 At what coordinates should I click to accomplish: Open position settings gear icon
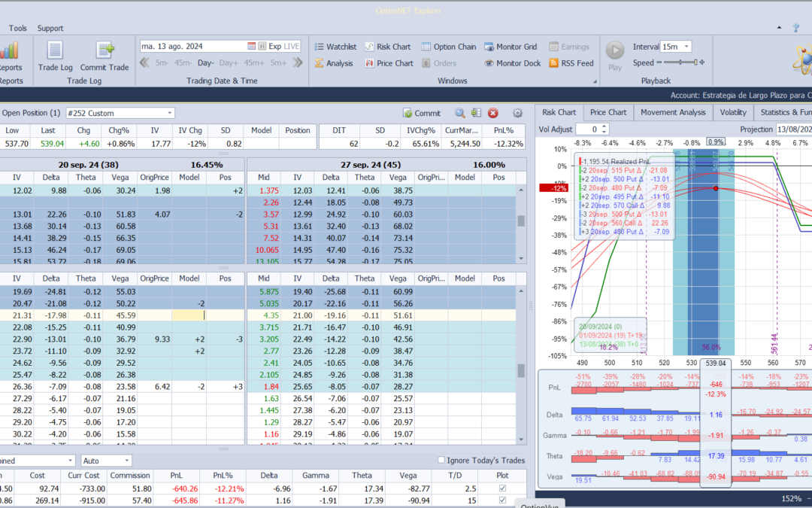coord(517,113)
